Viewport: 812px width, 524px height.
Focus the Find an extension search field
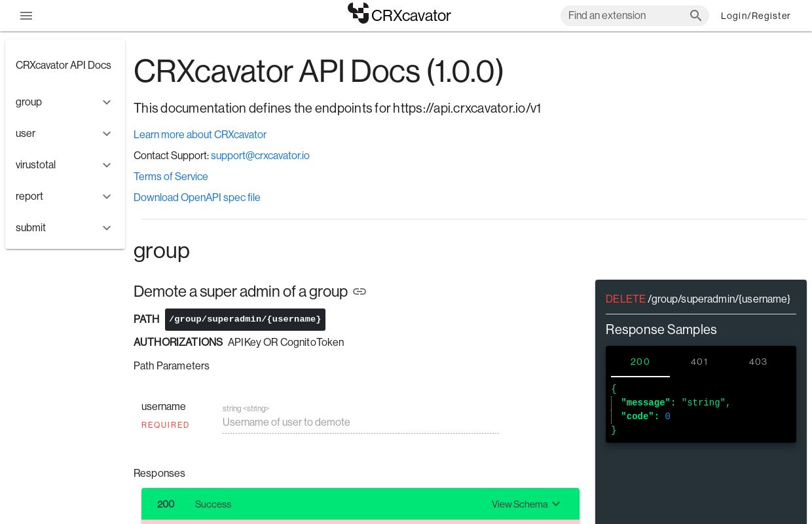(625, 16)
